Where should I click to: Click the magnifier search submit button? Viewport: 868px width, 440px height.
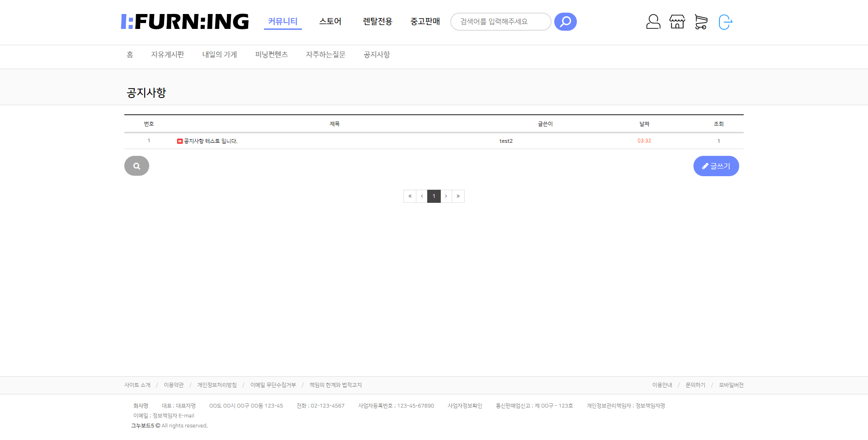(x=565, y=22)
